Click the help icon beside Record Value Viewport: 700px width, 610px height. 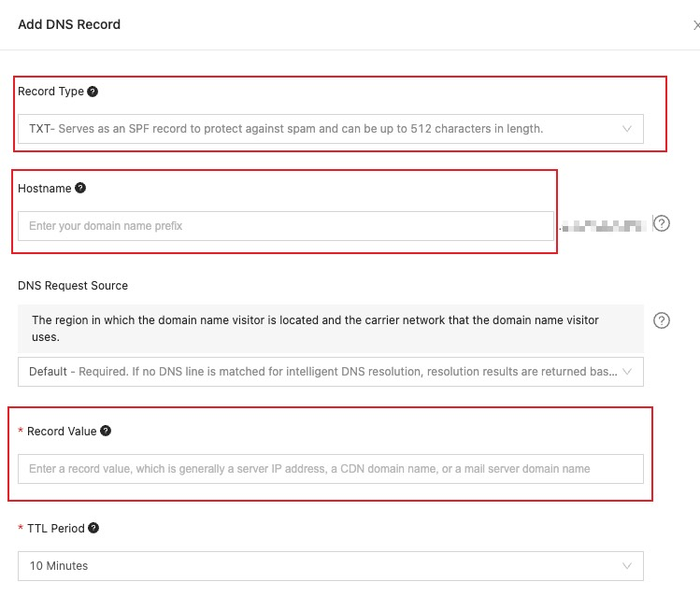coord(106,431)
